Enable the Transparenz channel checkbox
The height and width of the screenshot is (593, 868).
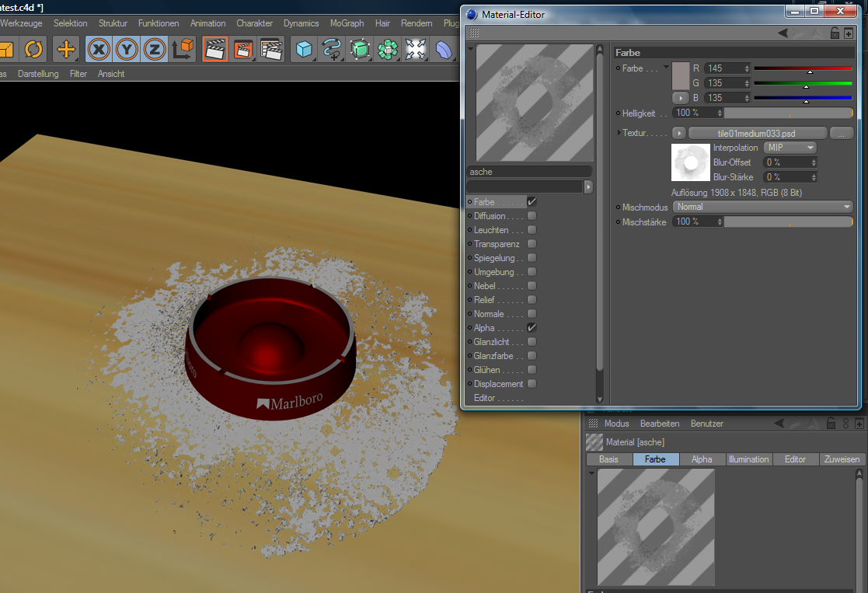[532, 243]
